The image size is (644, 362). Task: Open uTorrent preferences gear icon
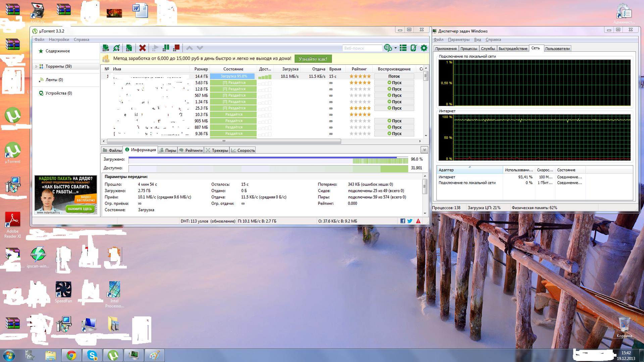click(424, 48)
